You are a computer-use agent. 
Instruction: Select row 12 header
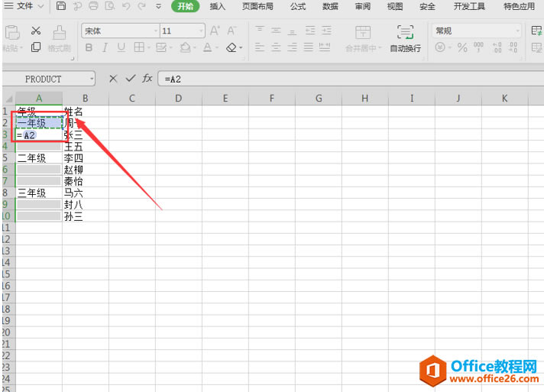point(8,239)
